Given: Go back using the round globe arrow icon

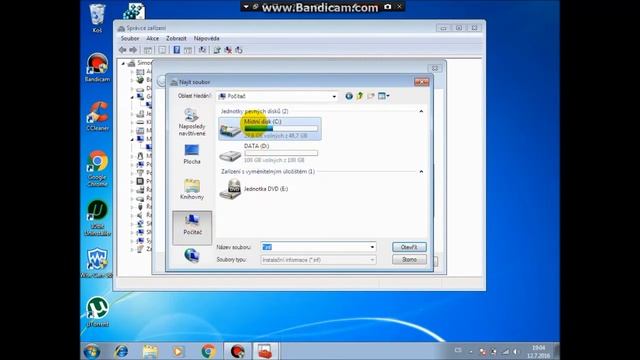Looking at the screenshot, I should click(349, 96).
